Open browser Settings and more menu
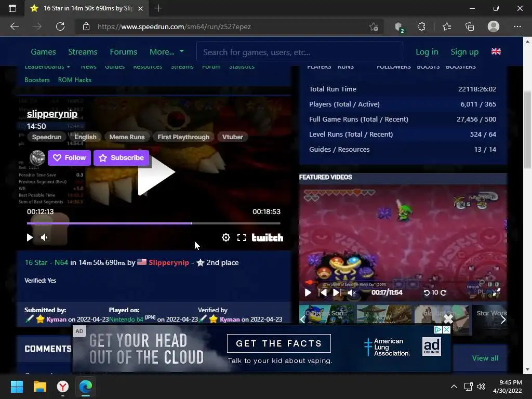 pyautogui.click(x=517, y=27)
